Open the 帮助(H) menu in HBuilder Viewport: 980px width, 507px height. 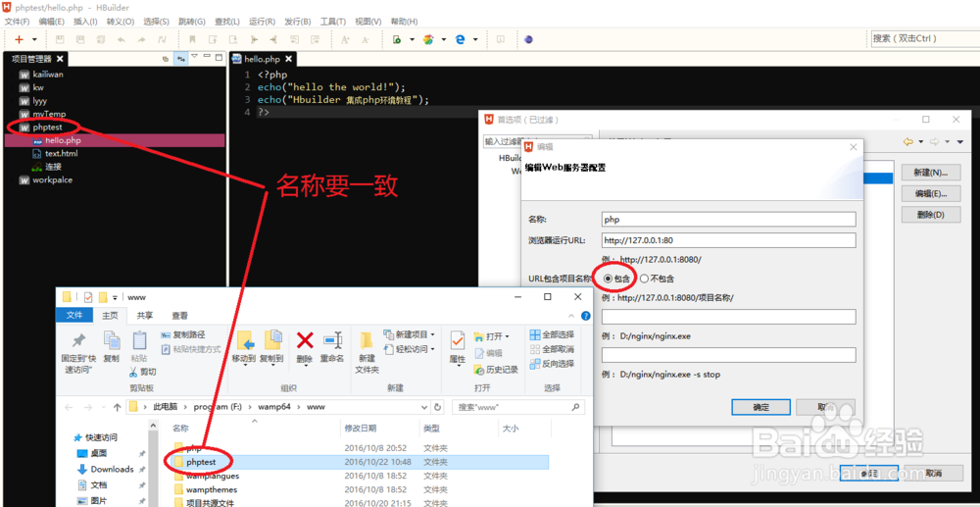click(404, 22)
